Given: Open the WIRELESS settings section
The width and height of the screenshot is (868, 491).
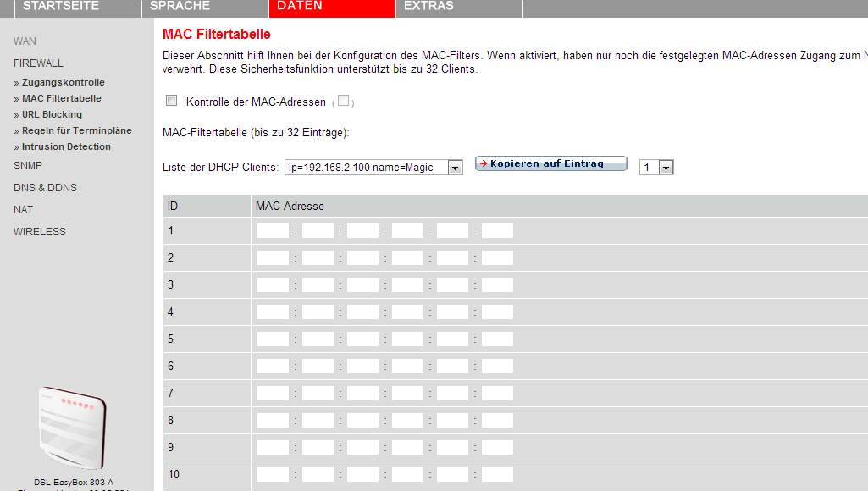Looking at the screenshot, I should [x=39, y=231].
